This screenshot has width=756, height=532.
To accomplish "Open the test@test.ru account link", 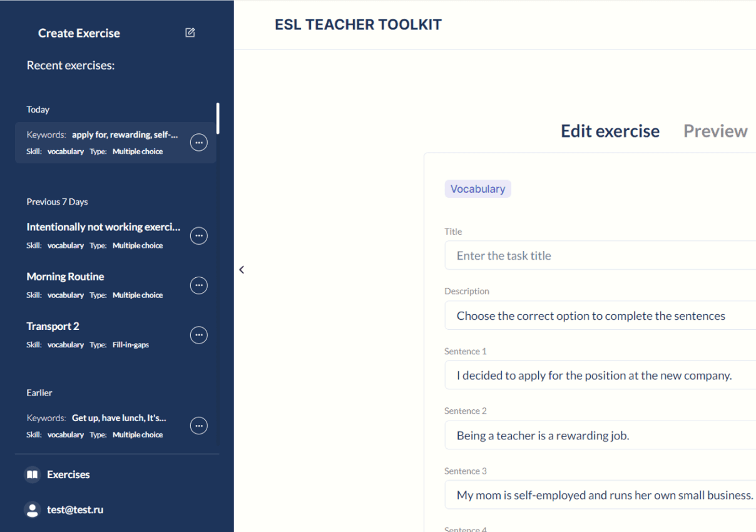I will (x=75, y=510).
